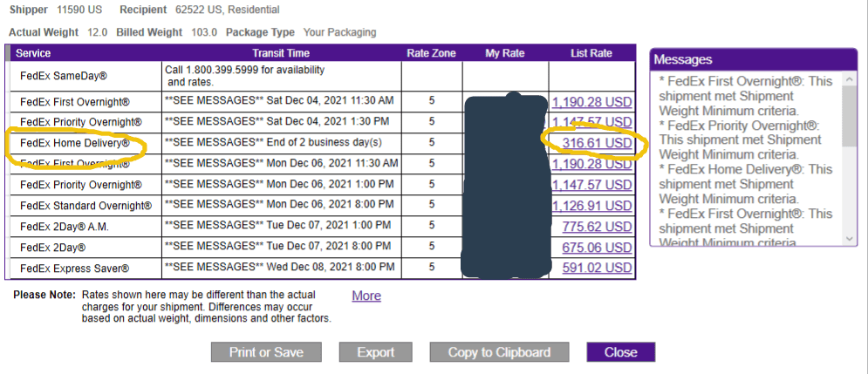Click the Your Packaging package type text
This screenshot has height=374, width=868.
(340, 32)
